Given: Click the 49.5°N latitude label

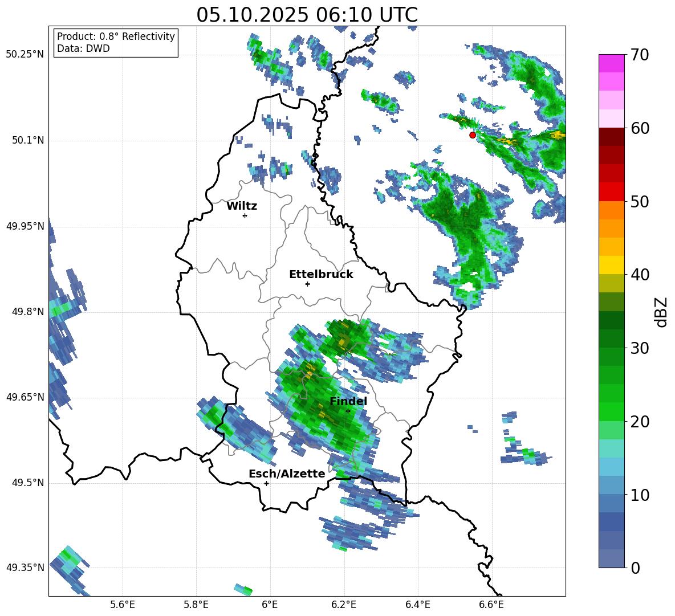Looking at the screenshot, I should click(x=28, y=483).
